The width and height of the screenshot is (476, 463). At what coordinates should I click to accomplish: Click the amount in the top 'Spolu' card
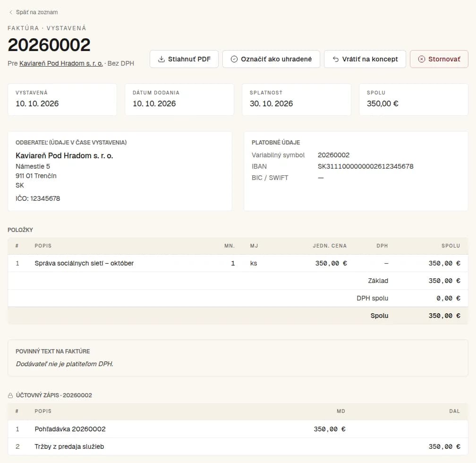coord(382,103)
